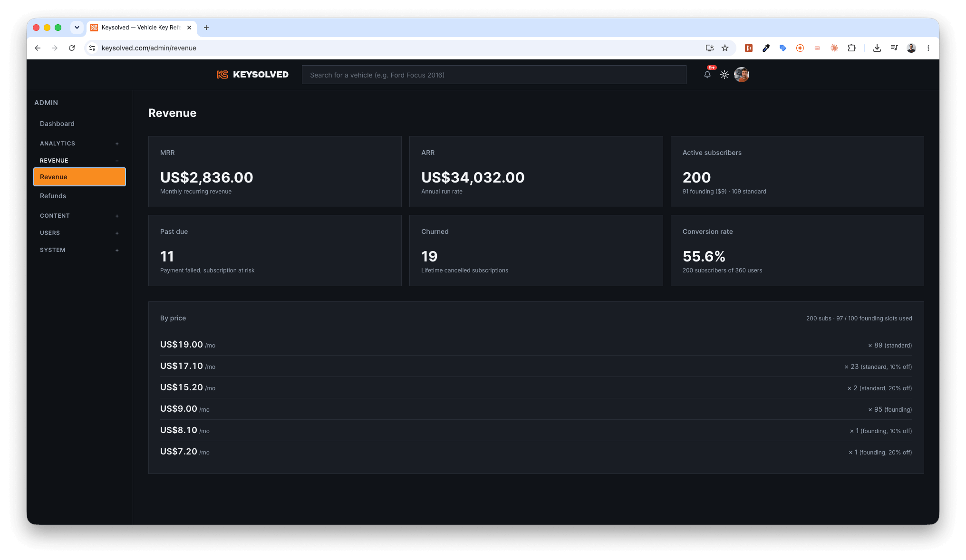Expand the USERS sidebar section
The height and width of the screenshot is (560, 966).
click(79, 233)
